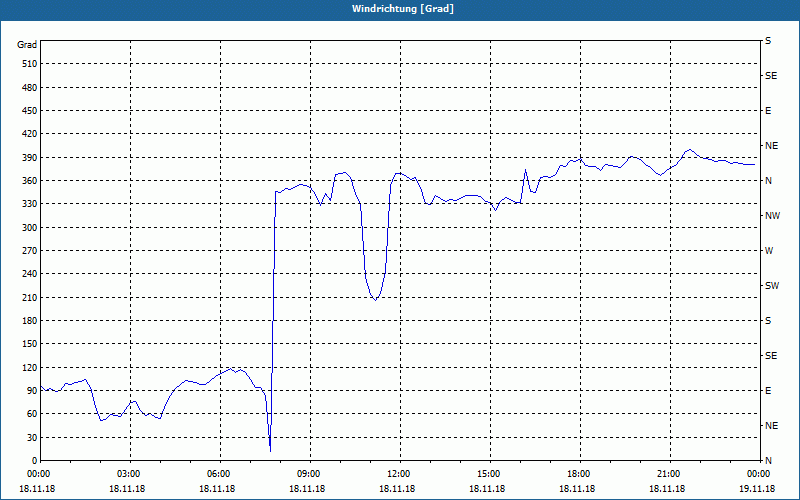800x500 pixels.
Task: Select the 270 degree tick label
Action: tap(30, 251)
